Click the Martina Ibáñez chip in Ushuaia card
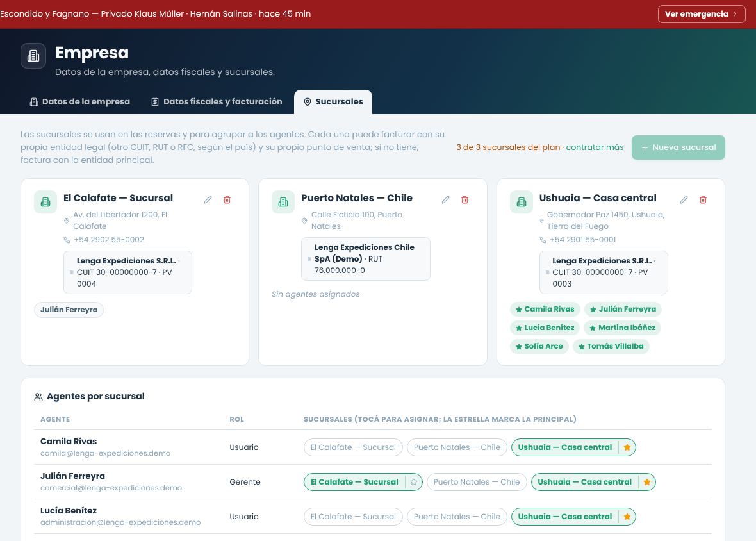The width and height of the screenshot is (756, 541). point(623,328)
